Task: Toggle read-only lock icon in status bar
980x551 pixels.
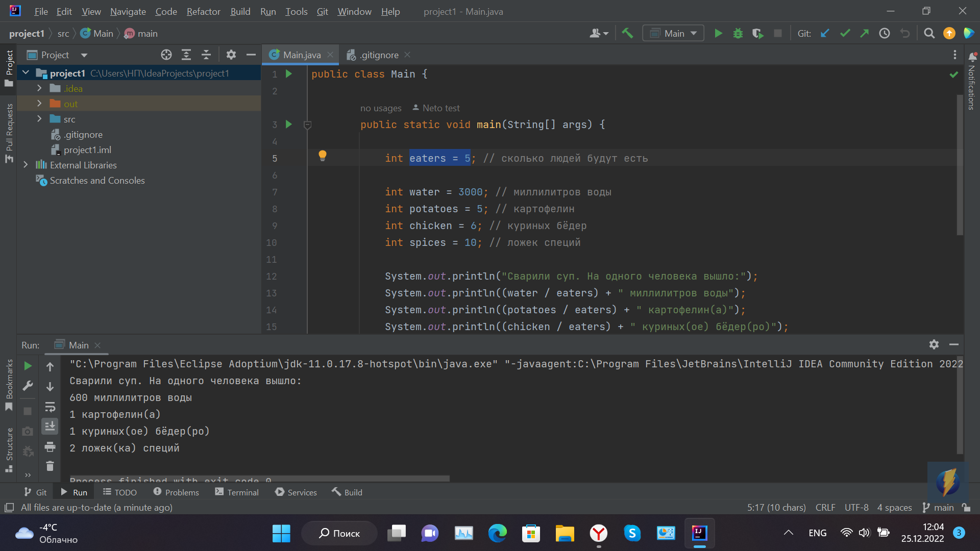Action: 966,508
